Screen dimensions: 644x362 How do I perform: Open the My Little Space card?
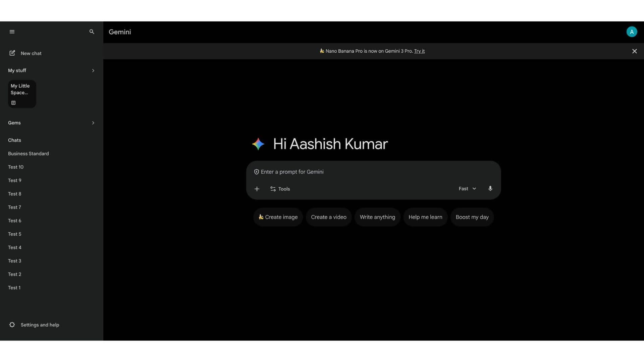(22, 94)
